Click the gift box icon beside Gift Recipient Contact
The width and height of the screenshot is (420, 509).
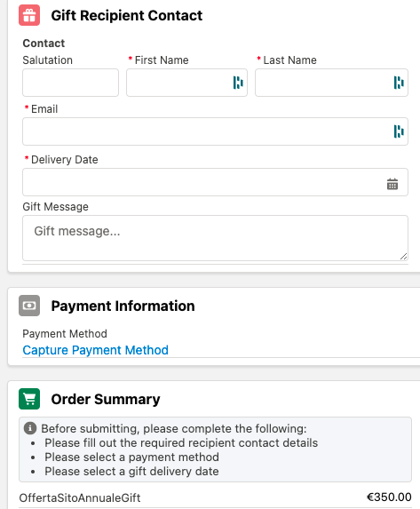29,15
